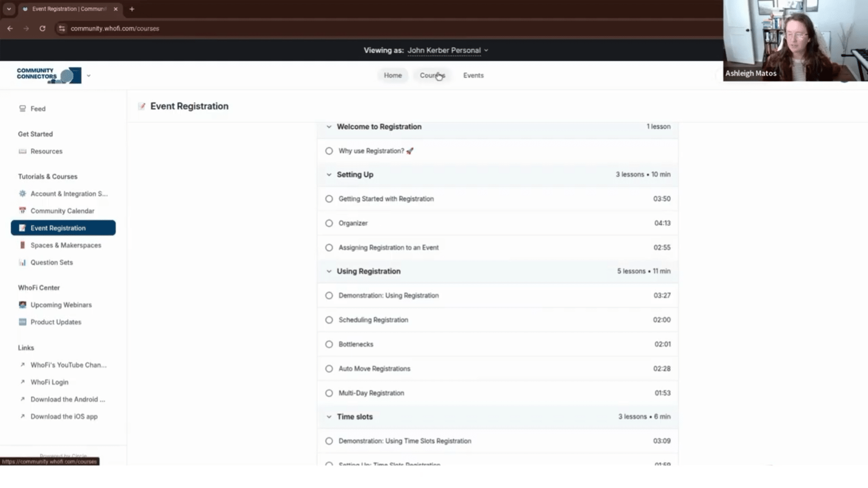Open the 'Multi-Day Registration' lesson title
868x488 pixels.
371,393
